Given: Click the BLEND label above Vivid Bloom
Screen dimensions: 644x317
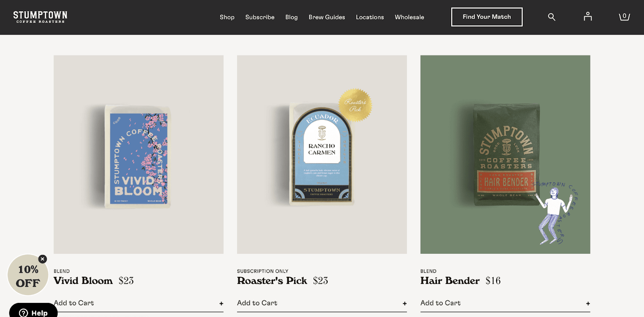Looking at the screenshot, I should coord(62,271).
